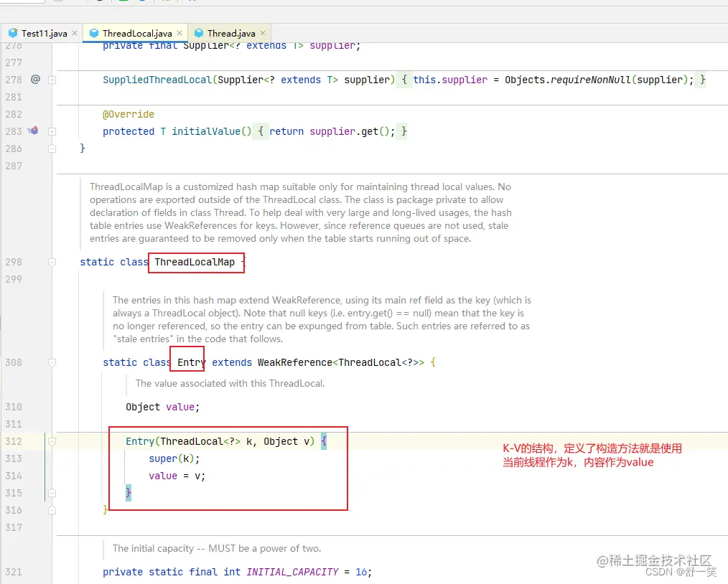
Task: Click 'The value associated with this ThreadLocal.' comment
Action: pos(230,383)
